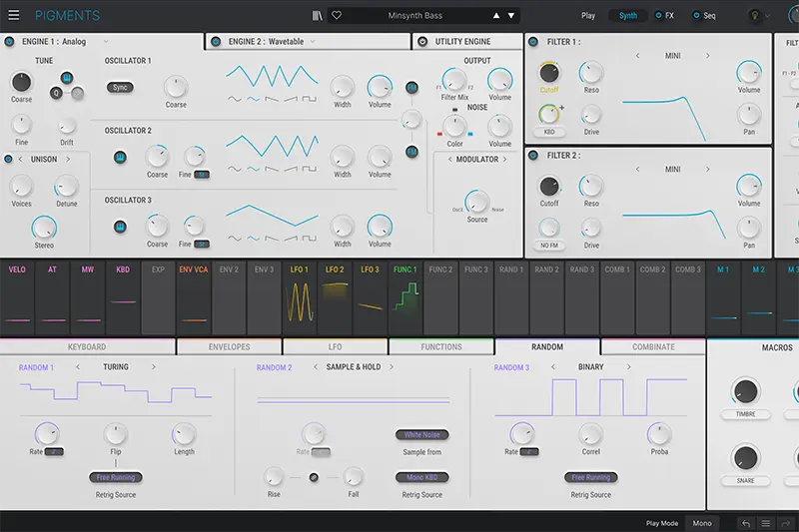Expand the Engine 2 Wavetable type dropdown
Screen dimensions: 799x532
pyautogui.click(x=313, y=42)
